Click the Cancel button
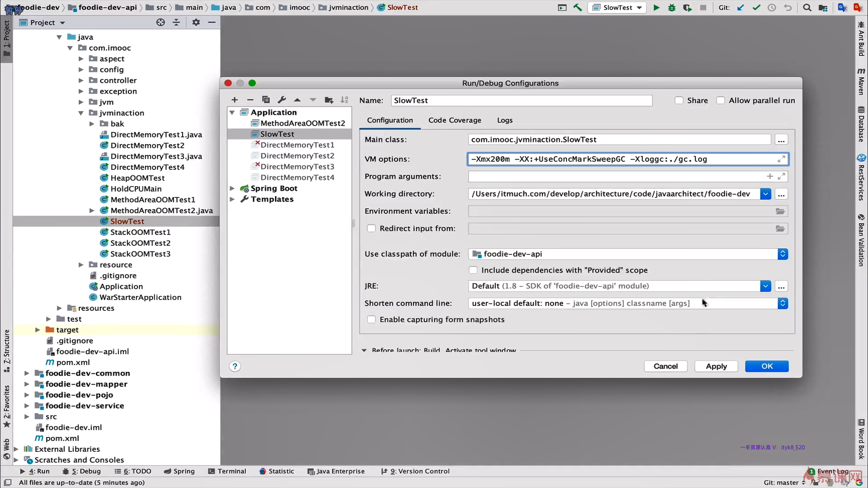Screen dimensions: 868x488 (x=665, y=366)
